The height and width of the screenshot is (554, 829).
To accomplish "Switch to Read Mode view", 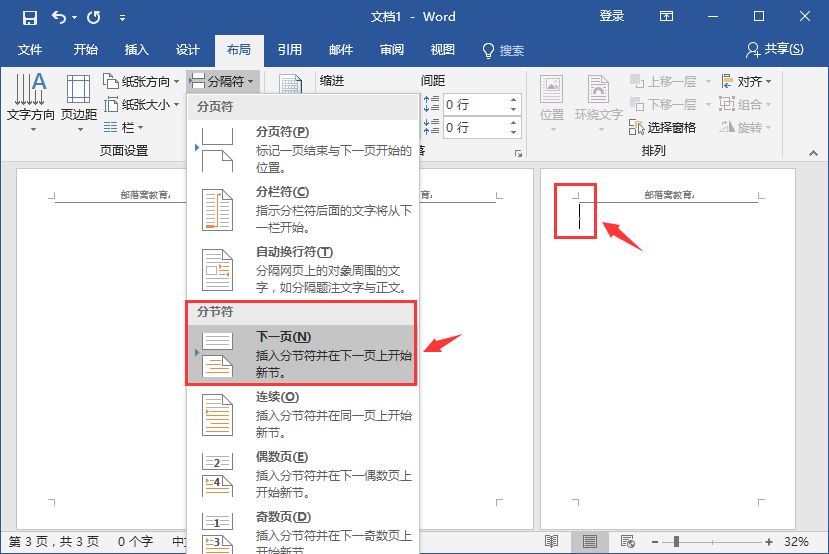I will (551, 542).
